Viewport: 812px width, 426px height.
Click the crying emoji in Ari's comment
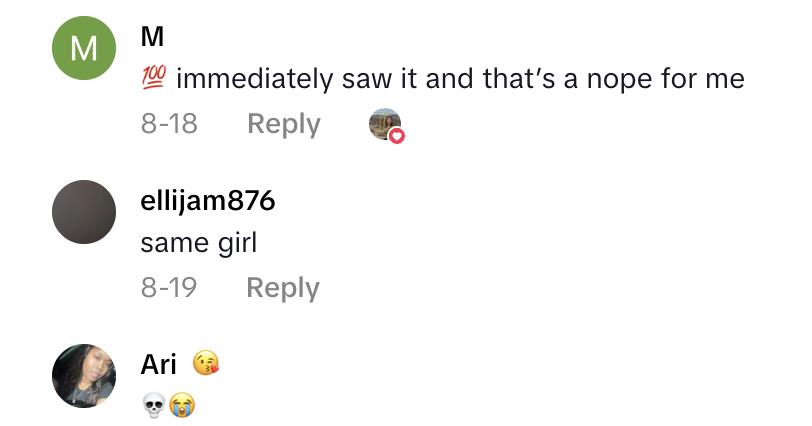(181, 405)
